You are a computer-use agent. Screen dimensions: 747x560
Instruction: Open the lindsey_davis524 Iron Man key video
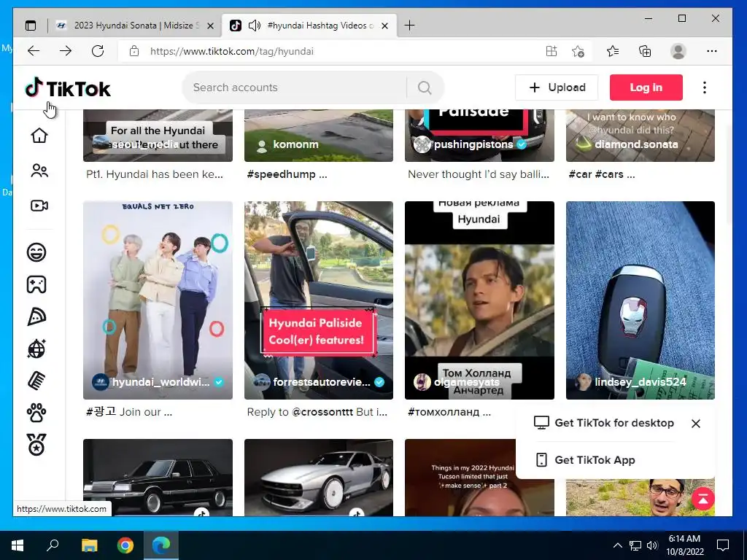tap(640, 300)
